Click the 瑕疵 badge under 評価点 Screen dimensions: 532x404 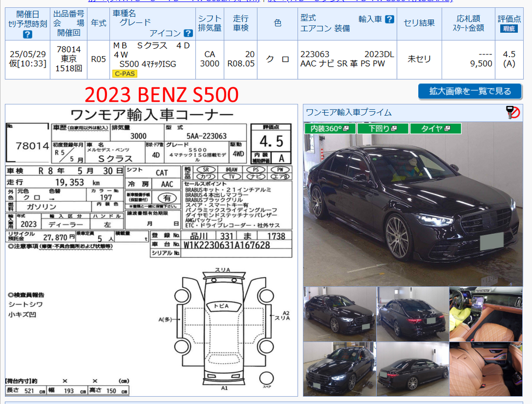[x=509, y=29]
